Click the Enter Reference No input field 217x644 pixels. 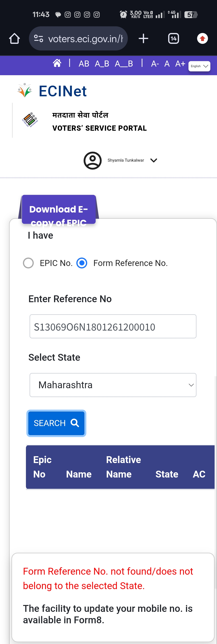click(x=113, y=327)
